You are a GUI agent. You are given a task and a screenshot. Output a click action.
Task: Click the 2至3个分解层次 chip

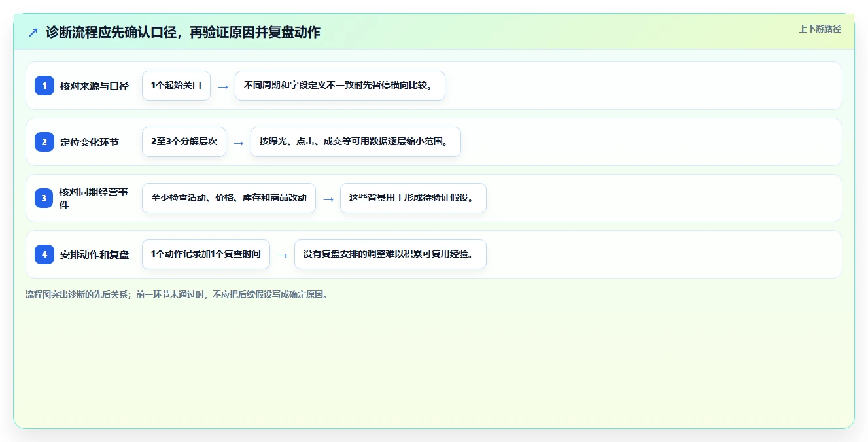click(184, 142)
